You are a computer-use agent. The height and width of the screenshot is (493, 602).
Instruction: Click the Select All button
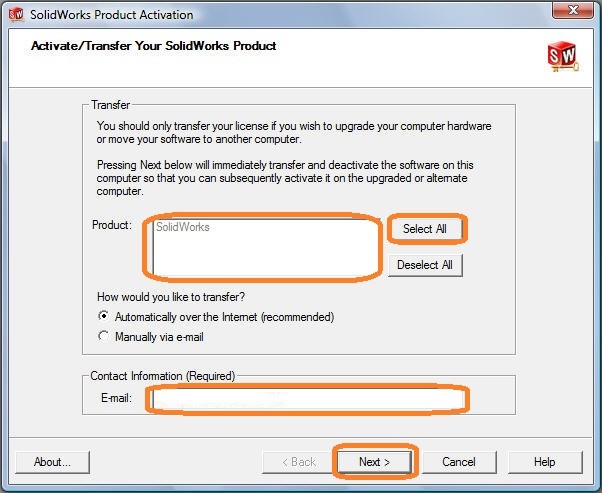425,229
